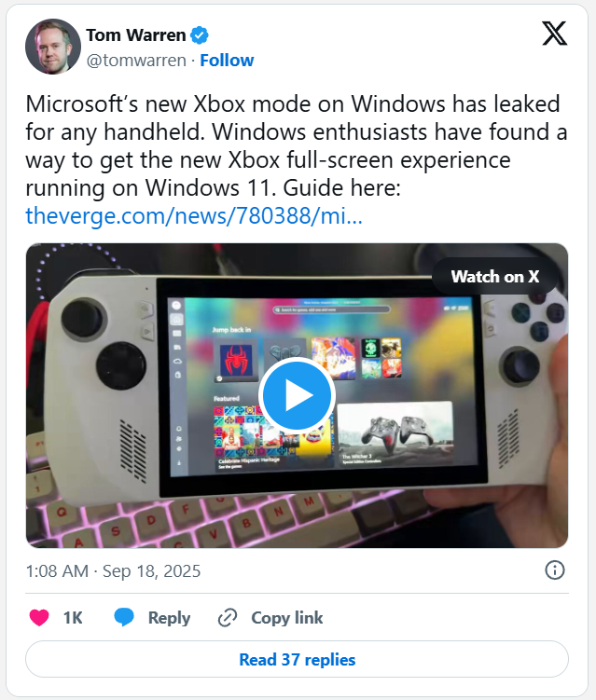Viewport: 596px width, 700px height.
Task: Click the 1K likes count
Action: click(x=73, y=618)
